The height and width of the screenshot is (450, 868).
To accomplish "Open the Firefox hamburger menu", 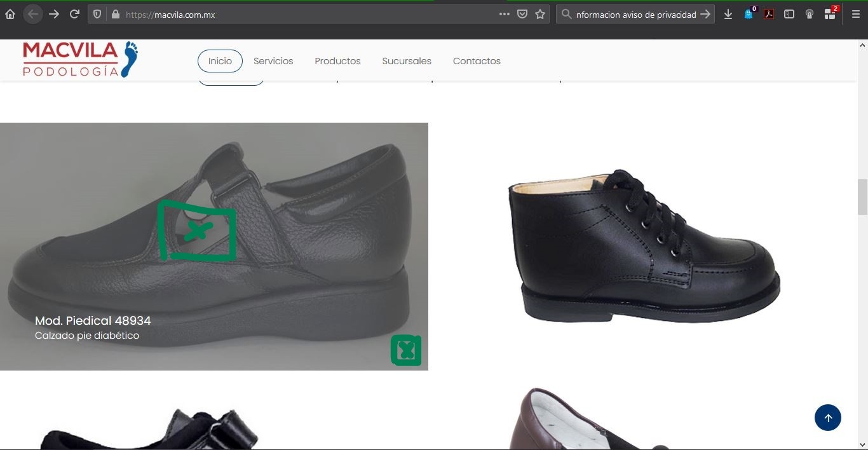I will coord(856,14).
